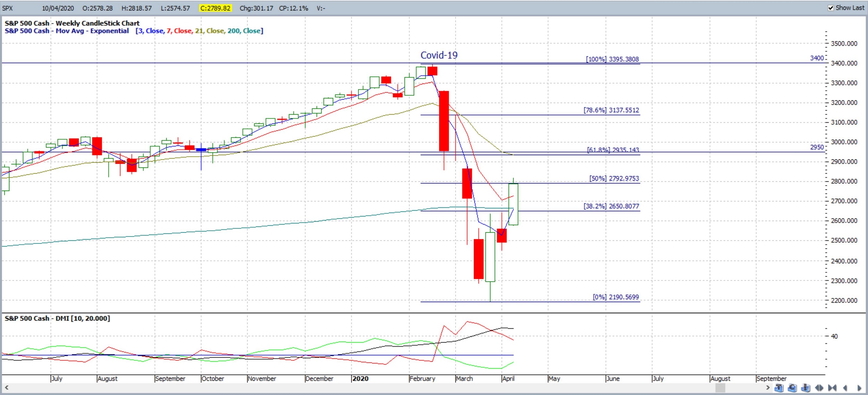This screenshot has height=395, width=868.
Task: Click the October label on time axis
Action: tap(213, 378)
